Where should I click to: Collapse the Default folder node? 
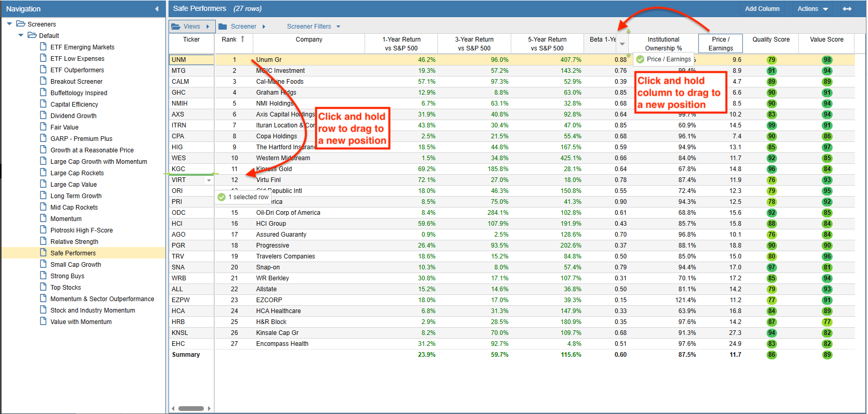click(21, 35)
